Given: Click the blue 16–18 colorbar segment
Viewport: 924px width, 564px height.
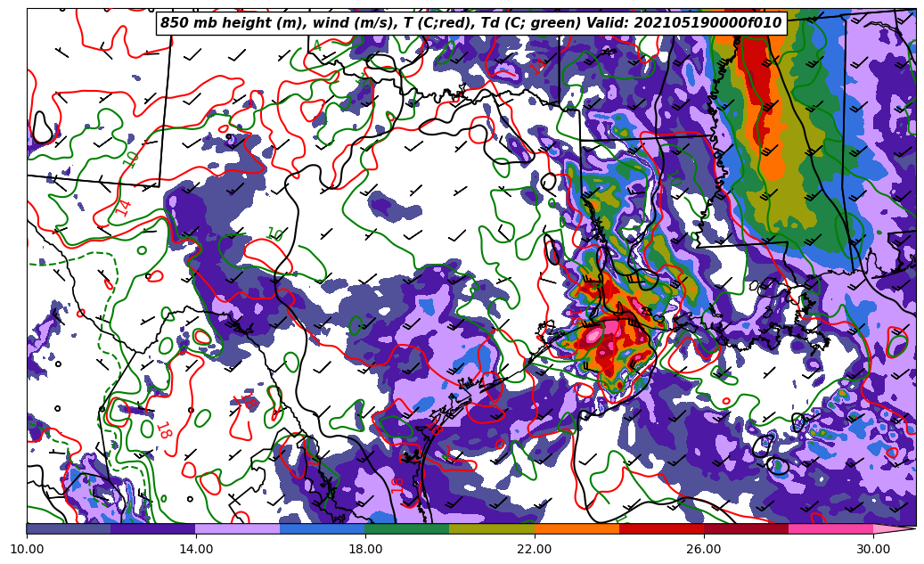Looking at the screenshot, I should 323,528.
